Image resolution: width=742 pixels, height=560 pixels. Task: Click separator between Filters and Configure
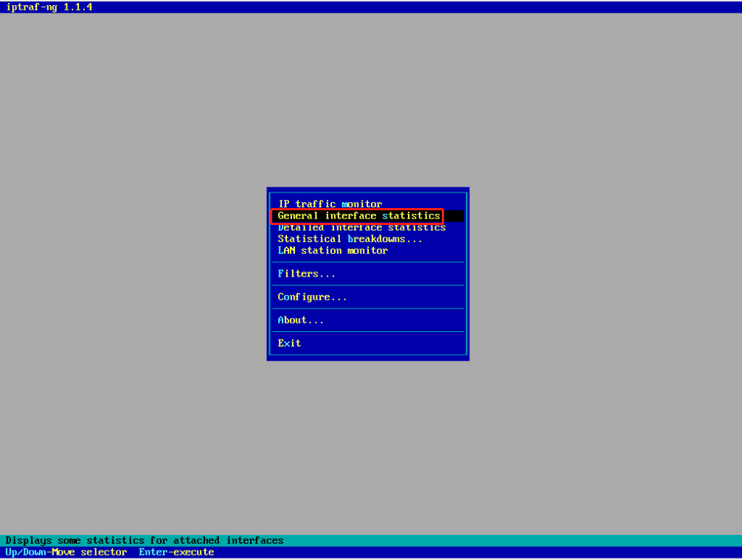tap(368, 286)
